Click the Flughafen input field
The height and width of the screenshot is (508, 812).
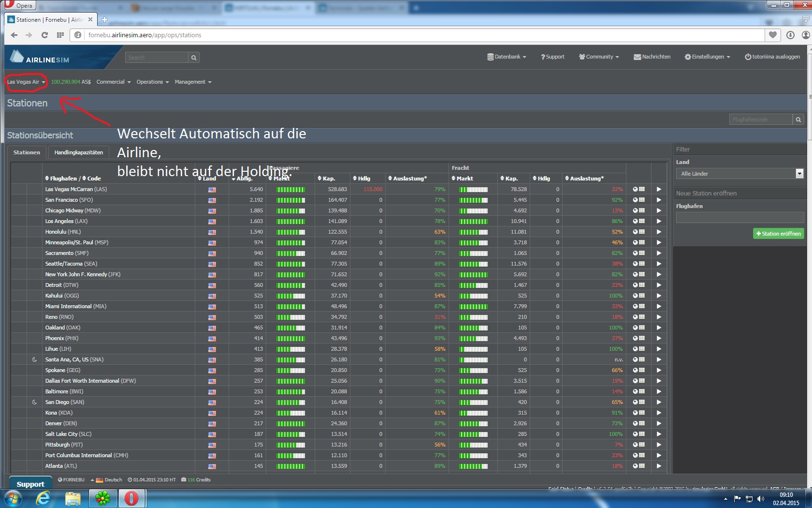point(739,218)
